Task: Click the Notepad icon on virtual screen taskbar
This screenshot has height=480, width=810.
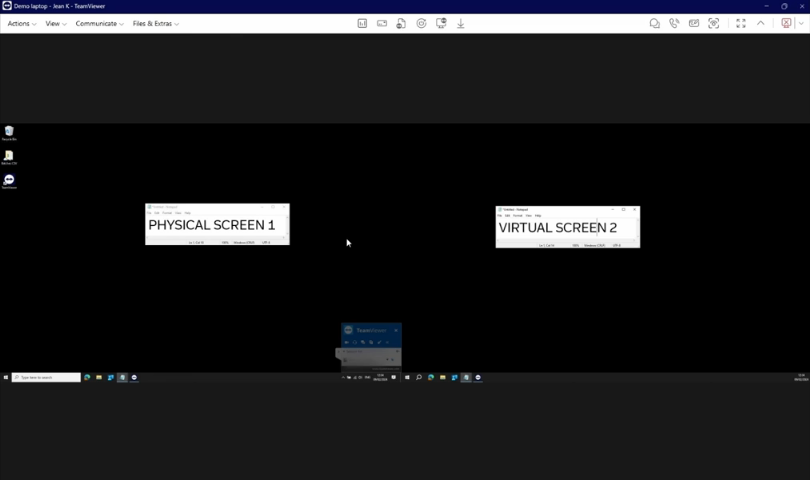Action: tap(466, 377)
